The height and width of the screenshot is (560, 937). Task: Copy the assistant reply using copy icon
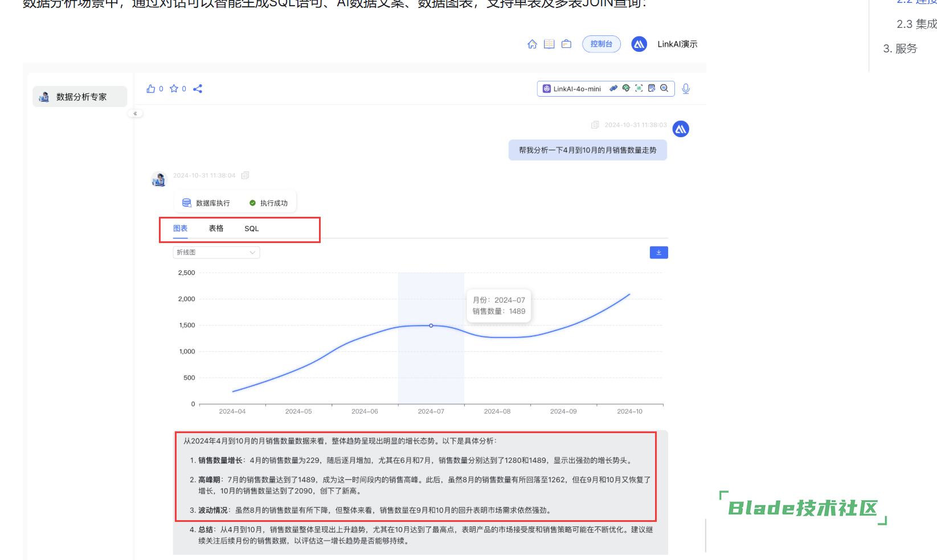click(x=245, y=175)
